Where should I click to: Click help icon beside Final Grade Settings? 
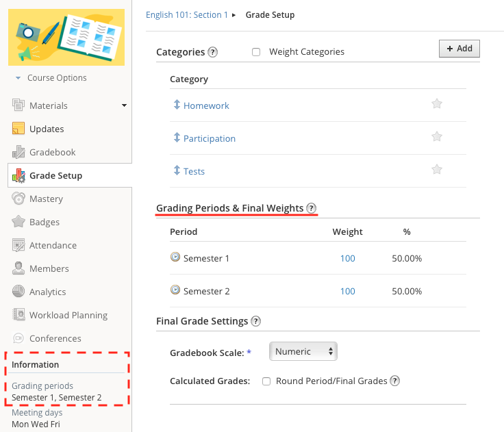point(255,321)
